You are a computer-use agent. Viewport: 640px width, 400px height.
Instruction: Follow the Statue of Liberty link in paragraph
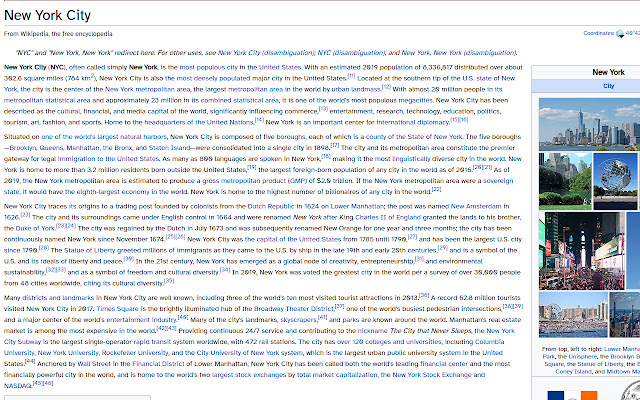89,251
